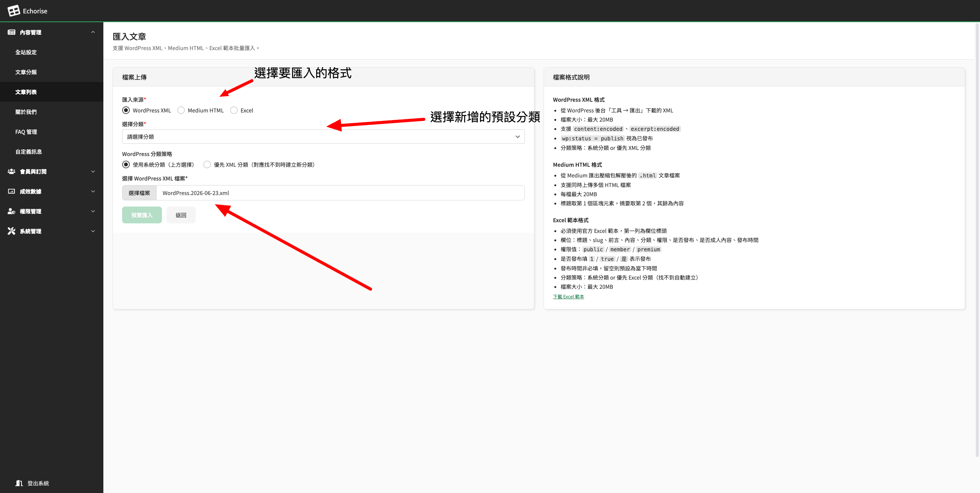Viewport: 980px width, 493px height.
Task: Expand the 會員與訂閱 menu chevron
Action: tap(93, 172)
